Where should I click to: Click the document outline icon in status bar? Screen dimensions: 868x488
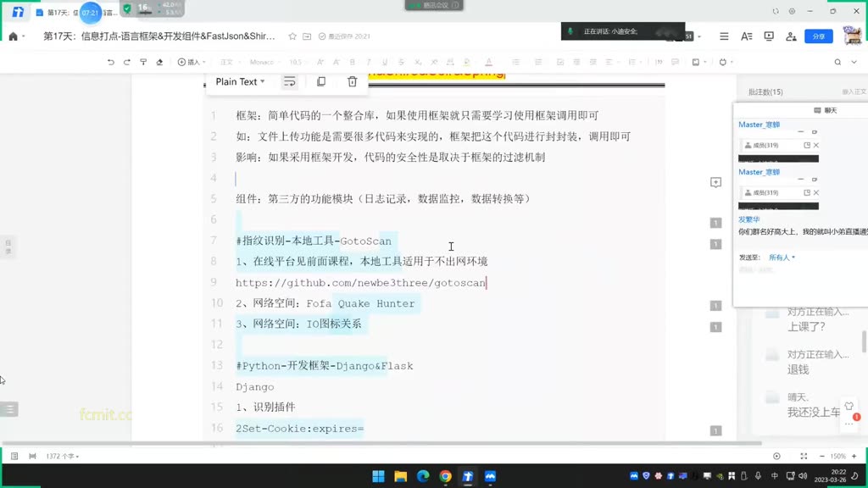click(14, 456)
